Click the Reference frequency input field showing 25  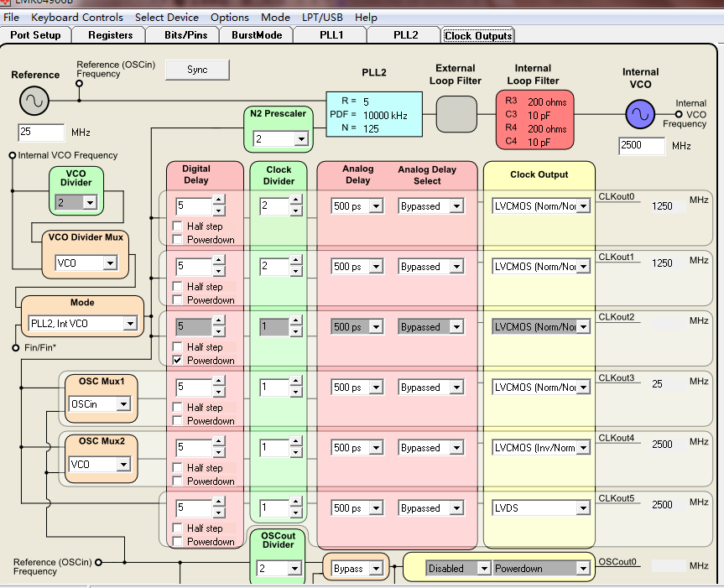41,133
